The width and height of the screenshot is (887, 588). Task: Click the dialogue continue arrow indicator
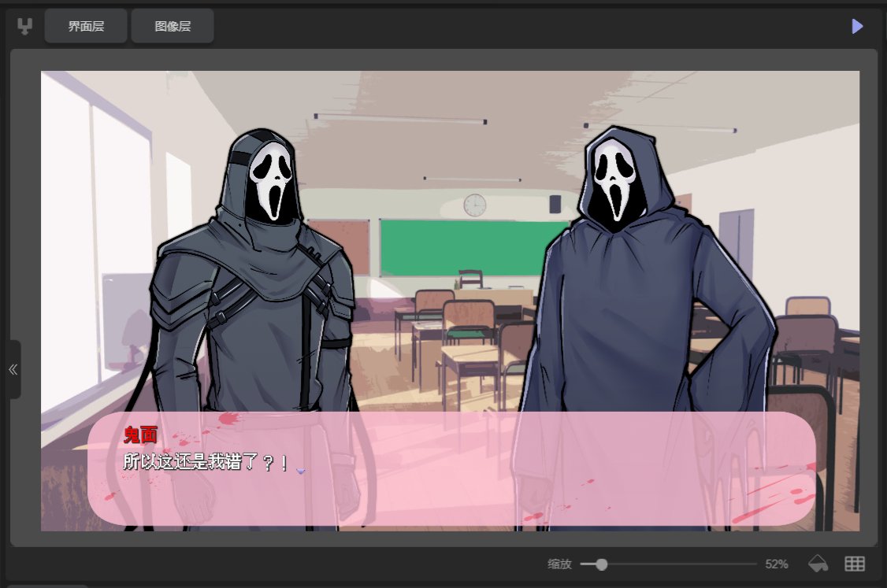[x=301, y=471]
